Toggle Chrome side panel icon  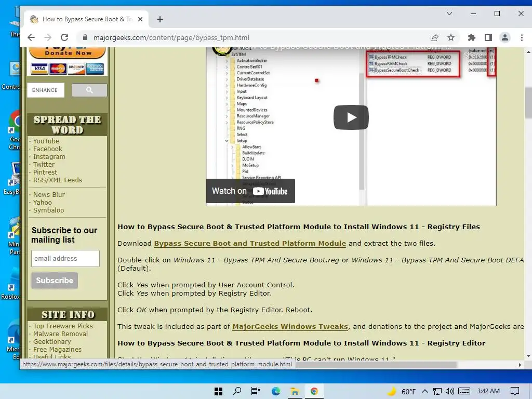[x=488, y=37]
